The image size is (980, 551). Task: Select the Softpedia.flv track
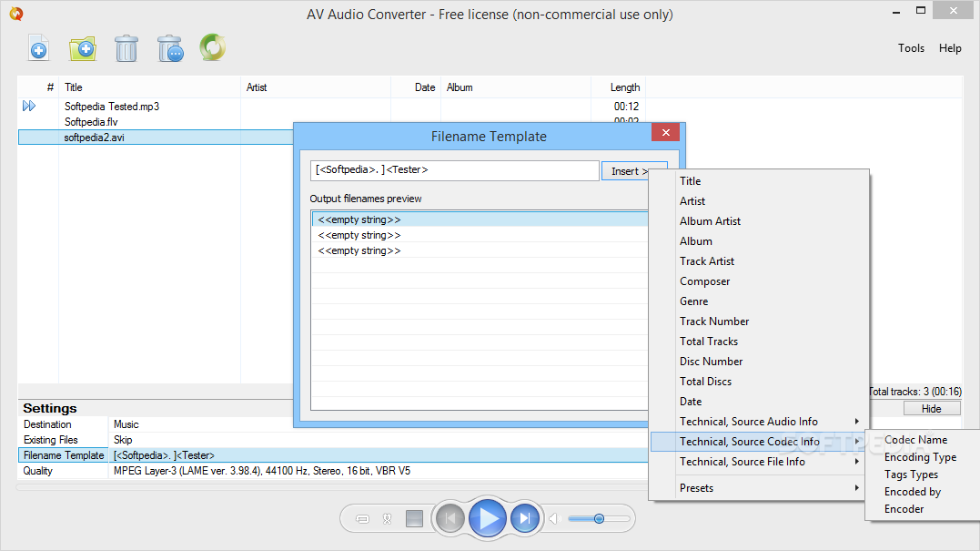(x=91, y=122)
